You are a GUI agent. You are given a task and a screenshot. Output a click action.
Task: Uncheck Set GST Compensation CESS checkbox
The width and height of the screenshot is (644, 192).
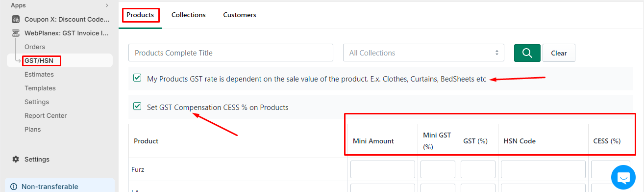click(x=137, y=107)
